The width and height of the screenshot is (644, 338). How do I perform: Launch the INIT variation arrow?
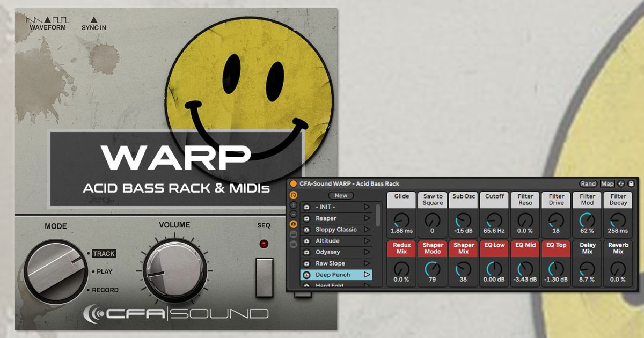pos(367,207)
